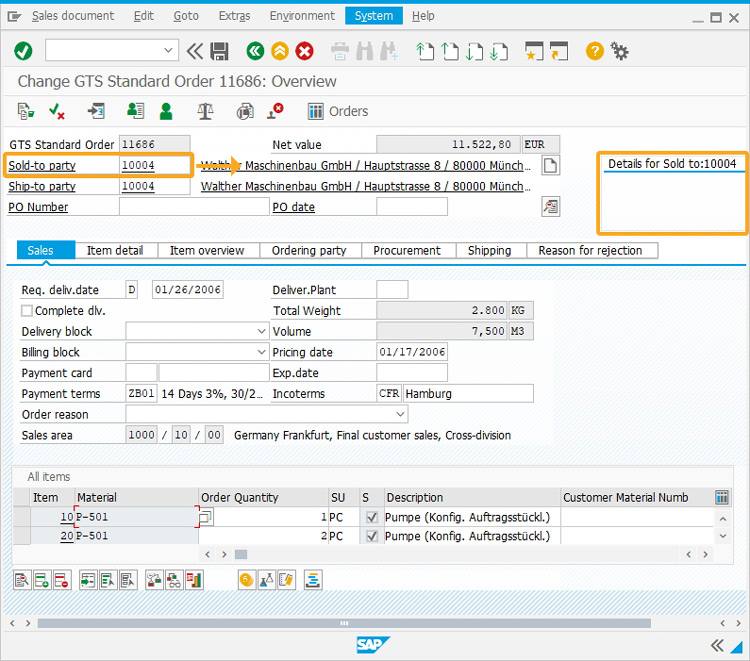Click the Insert item row icon

(42, 580)
